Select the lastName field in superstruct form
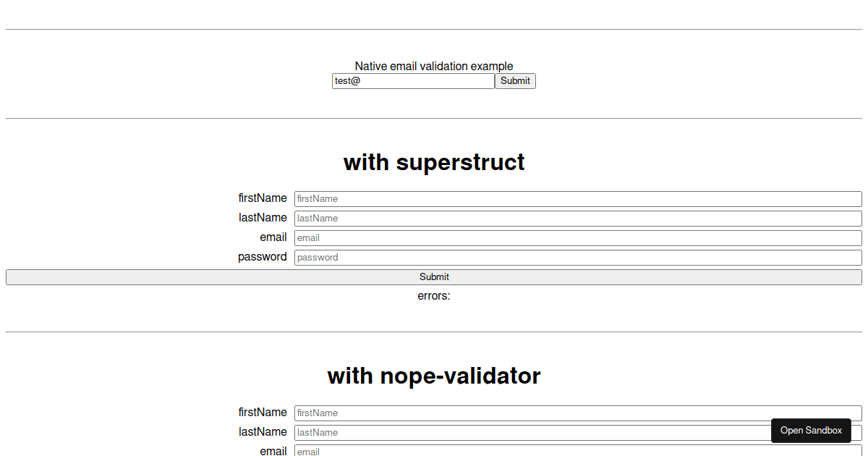The image size is (868, 456). 577,218
